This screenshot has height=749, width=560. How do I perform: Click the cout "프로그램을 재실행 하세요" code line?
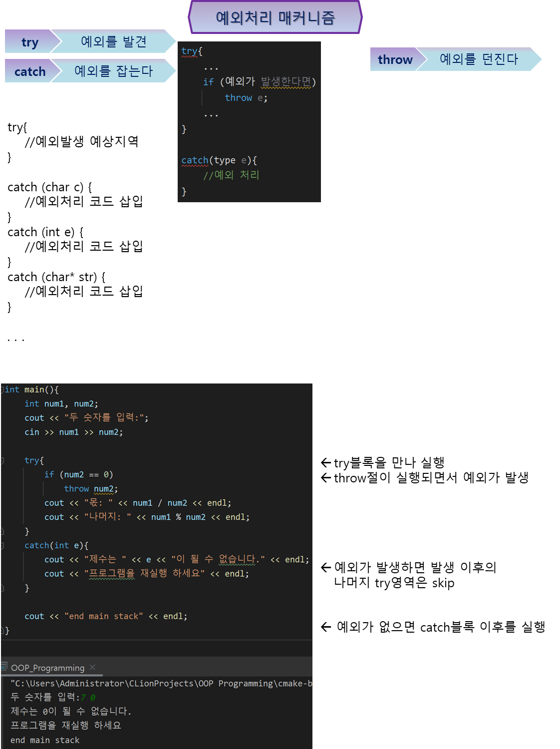[147, 574]
